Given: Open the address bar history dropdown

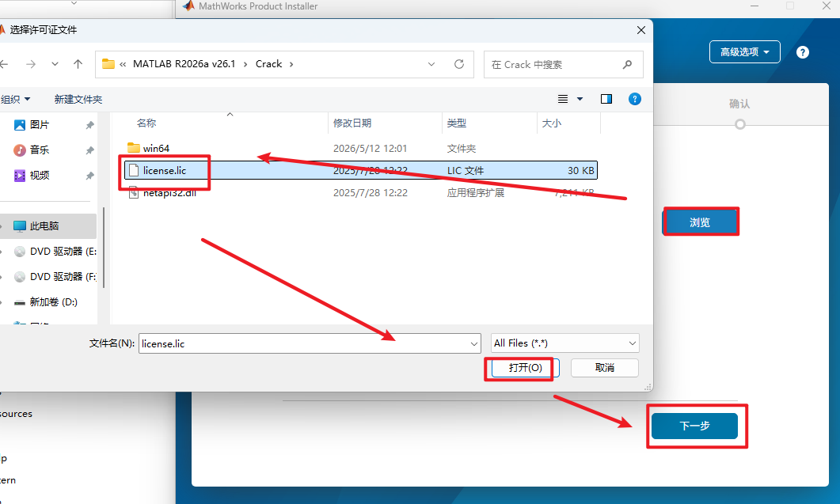Looking at the screenshot, I should pyautogui.click(x=431, y=64).
